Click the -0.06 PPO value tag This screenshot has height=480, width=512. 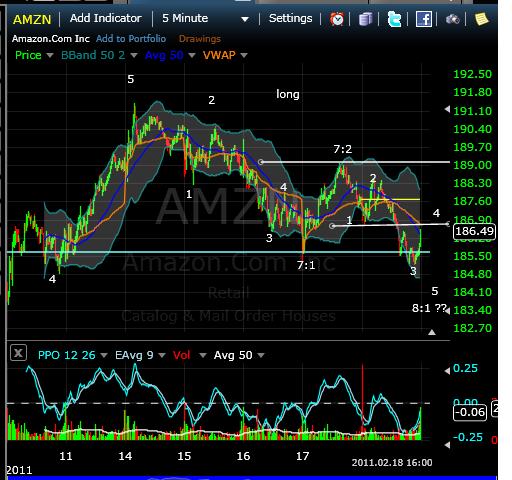(470, 412)
